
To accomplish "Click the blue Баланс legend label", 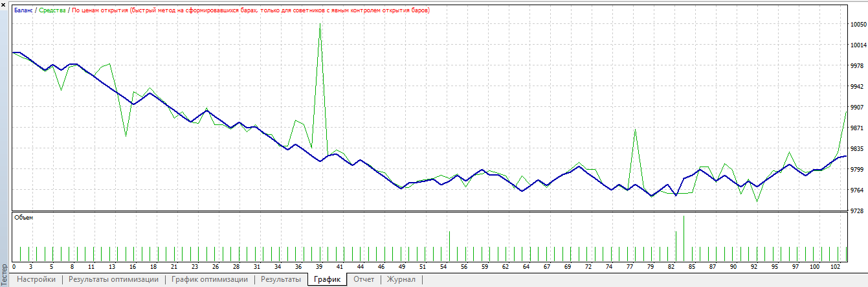I will pyautogui.click(x=24, y=11).
